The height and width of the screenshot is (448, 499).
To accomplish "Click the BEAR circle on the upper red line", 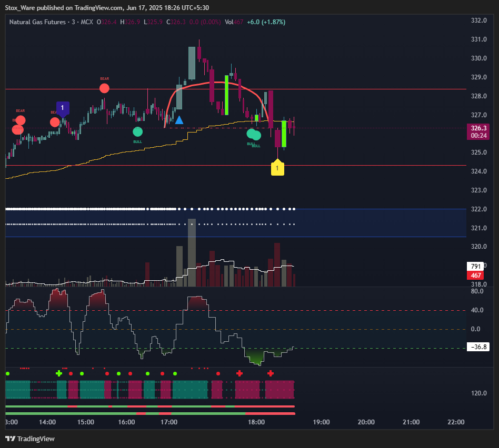I will pos(104,88).
